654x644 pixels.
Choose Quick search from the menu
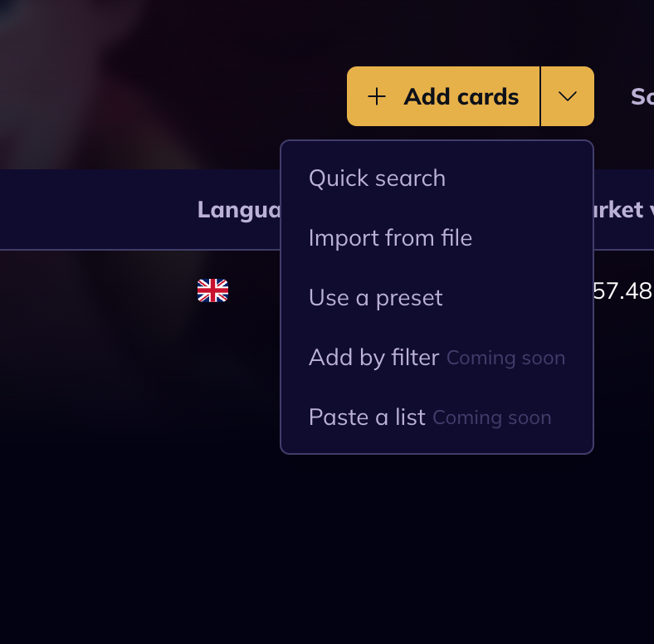[x=377, y=178]
